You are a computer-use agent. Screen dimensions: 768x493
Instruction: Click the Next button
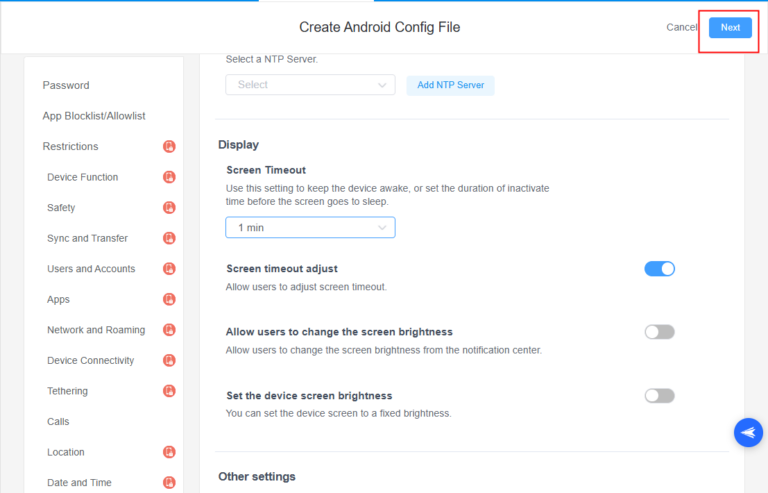730,27
